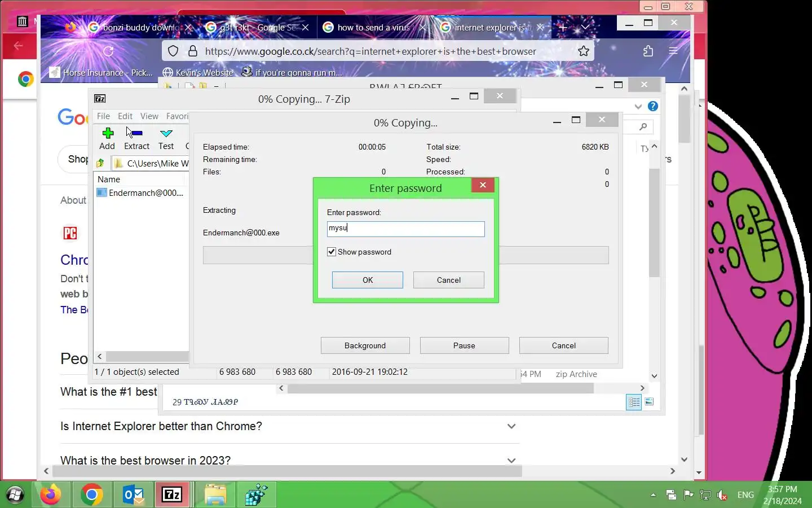The height and width of the screenshot is (508, 812).
Task: Click the ENG language indicator
Action: coord(745,495)
